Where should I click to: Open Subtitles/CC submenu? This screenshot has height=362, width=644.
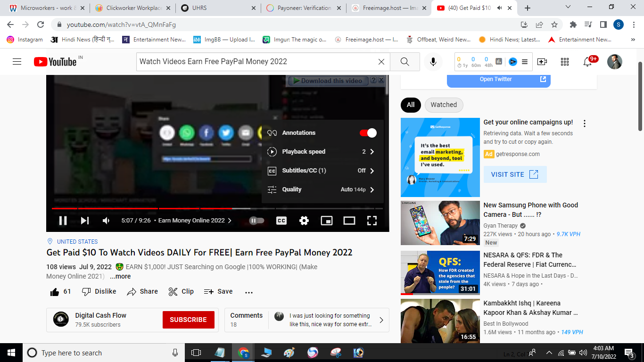(322, 171)
